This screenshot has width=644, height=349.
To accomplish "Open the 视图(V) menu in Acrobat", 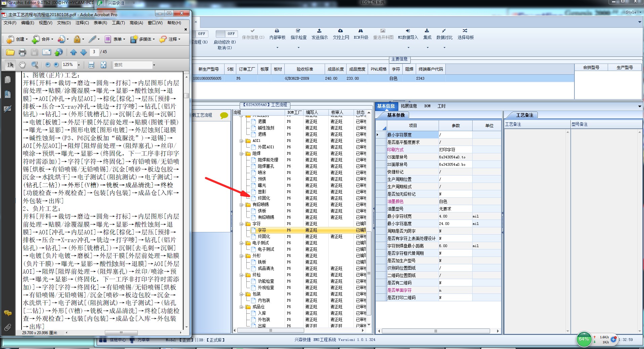I will 45,23.
